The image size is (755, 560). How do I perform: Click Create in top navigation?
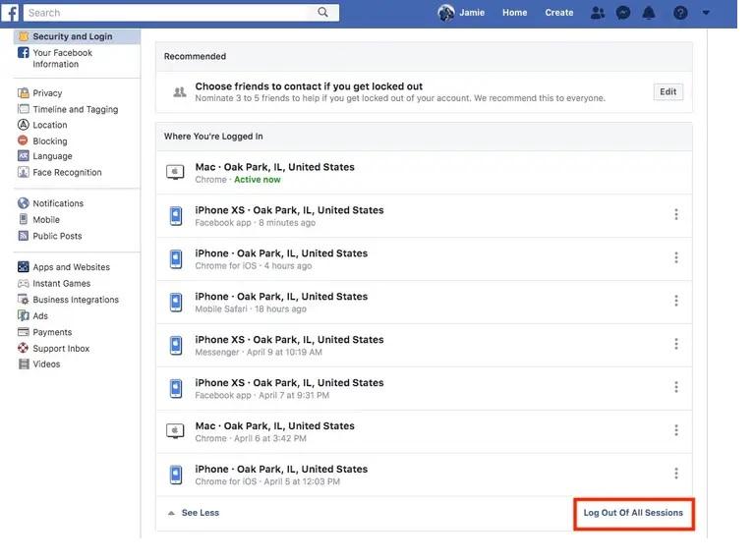558,13
